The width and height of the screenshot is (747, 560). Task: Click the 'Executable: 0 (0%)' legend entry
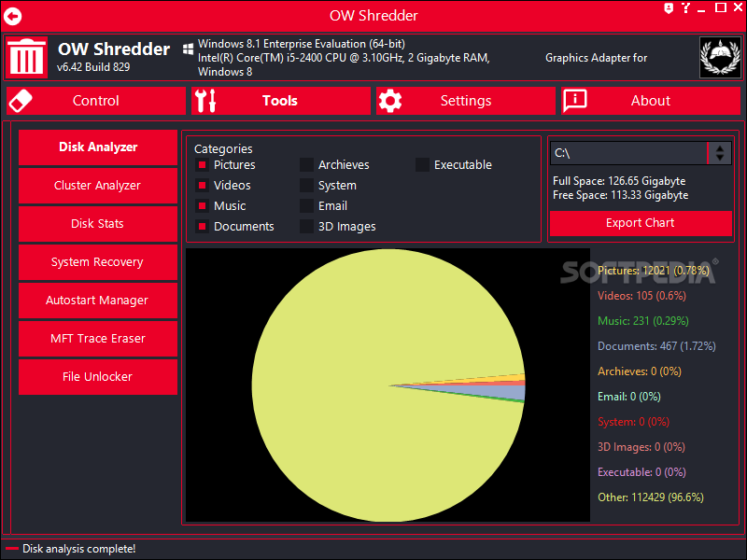(x=641, y=472)
